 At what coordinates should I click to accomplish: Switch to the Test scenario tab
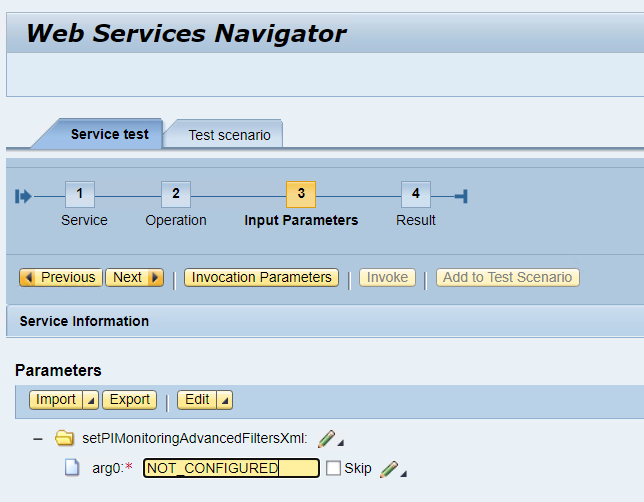tap(229, 135)
